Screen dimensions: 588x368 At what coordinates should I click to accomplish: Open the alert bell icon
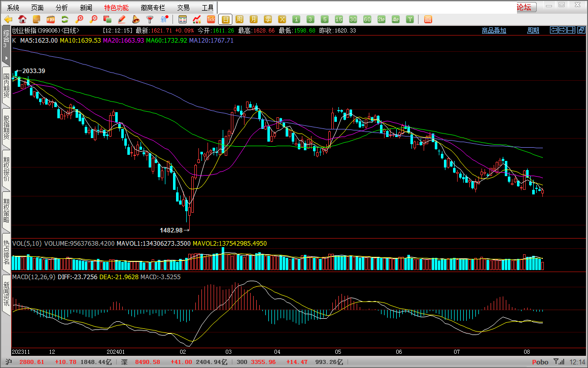click(136, 19)
